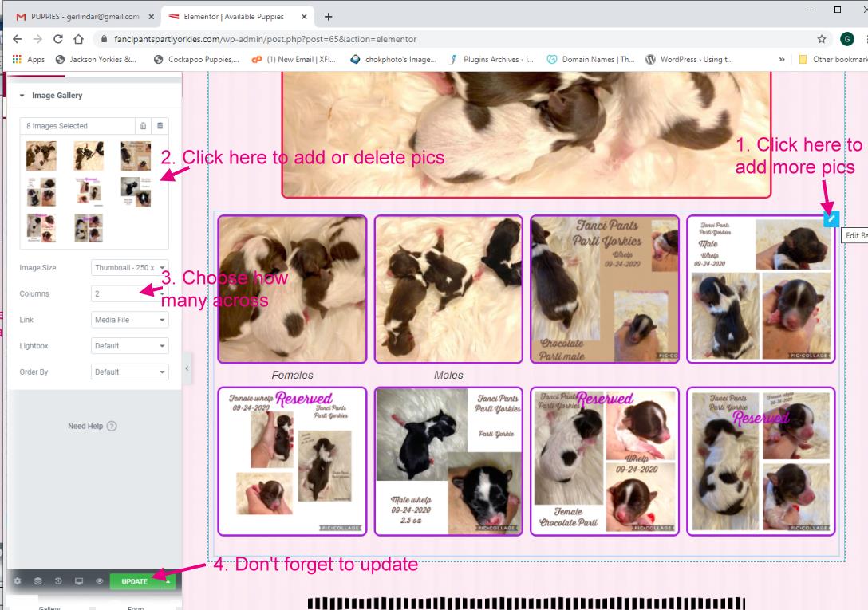Click the Need Help link
Image resolution: width=868 pixels, height=610 pixels.
pyautogui.click(x=92, y=426)
